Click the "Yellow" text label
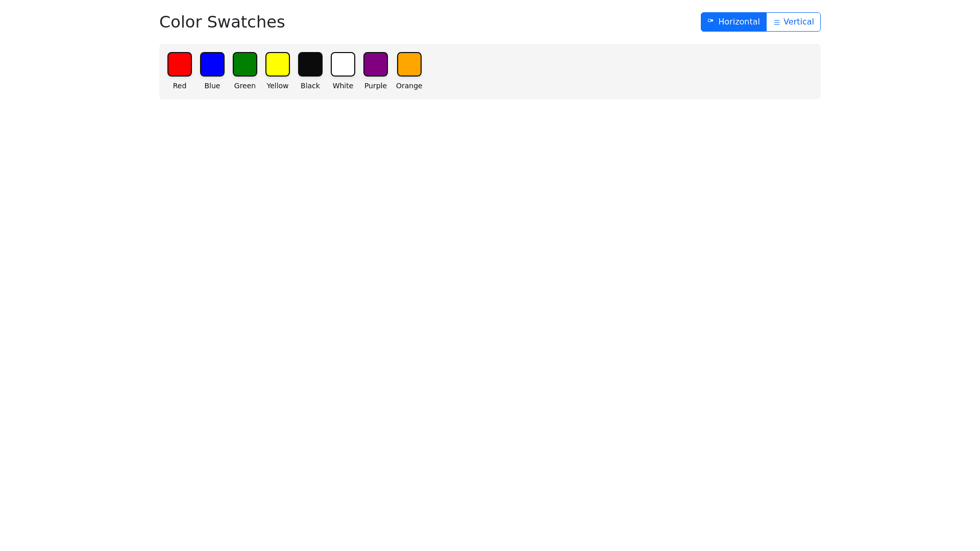 (x=278, y=86)
